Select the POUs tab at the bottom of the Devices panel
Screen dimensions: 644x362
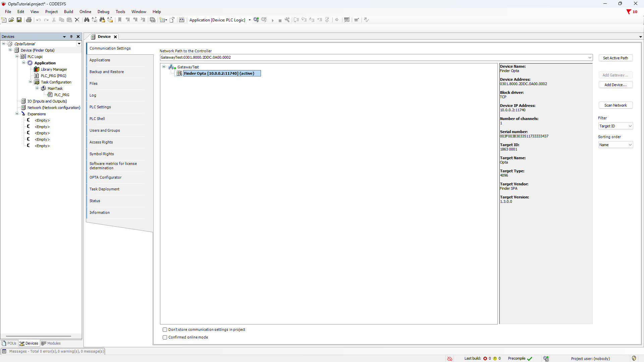(9, 343)
